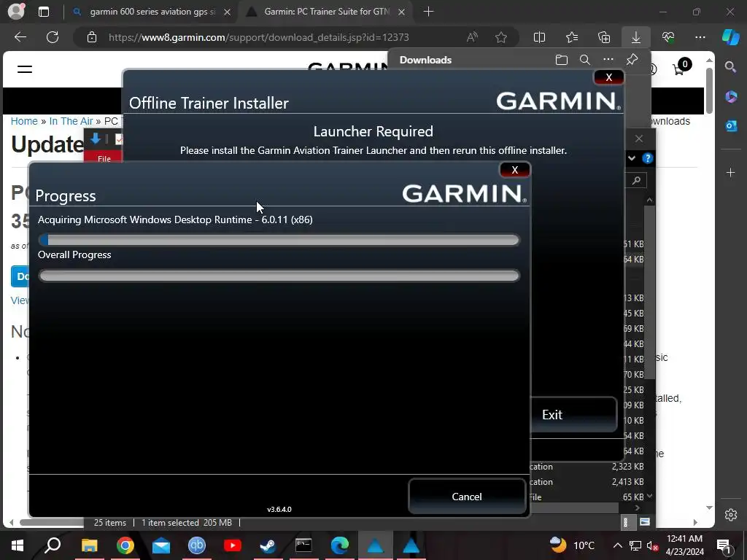
Task: Switch File Explorer to large icons view
Action: (x=645, y=522)
